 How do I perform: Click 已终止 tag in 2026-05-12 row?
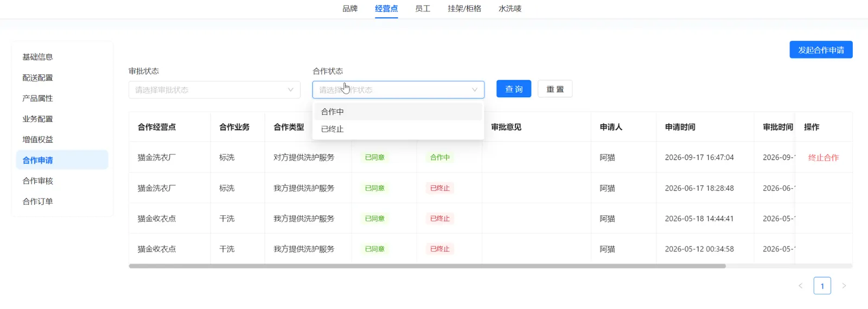point(440,249)
